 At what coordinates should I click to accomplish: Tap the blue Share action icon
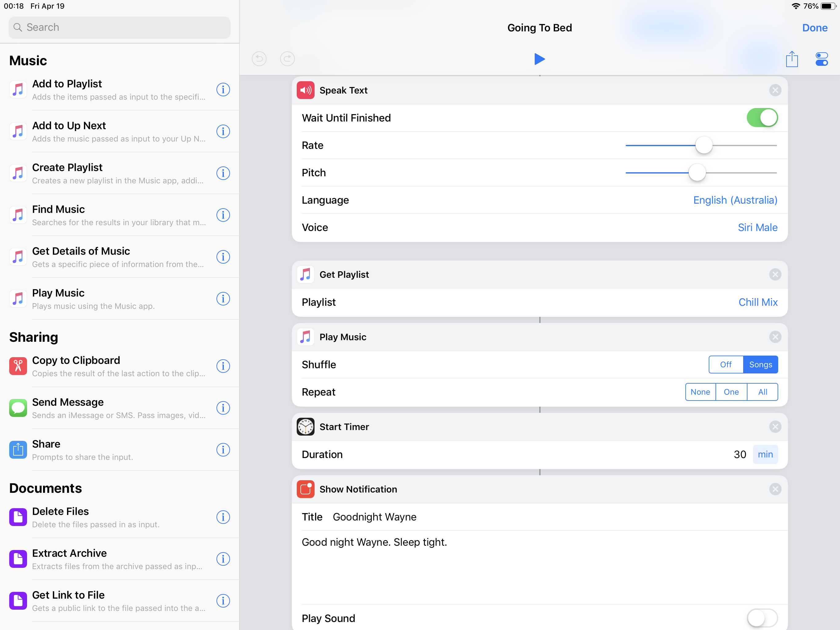[x=18, y=450]
